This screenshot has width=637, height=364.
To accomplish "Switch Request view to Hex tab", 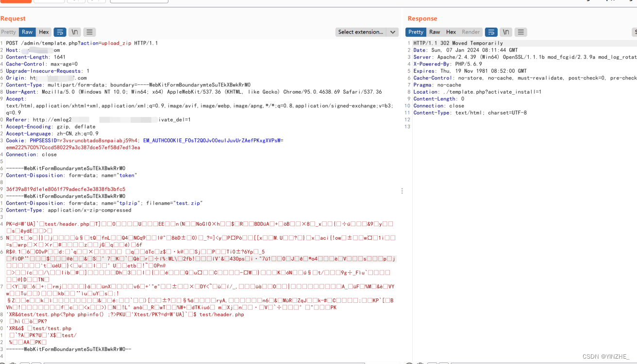I will (x=44, y=32).
